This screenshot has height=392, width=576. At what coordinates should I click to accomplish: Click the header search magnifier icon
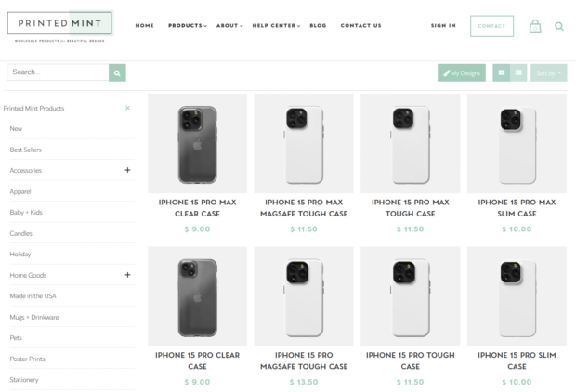tap(559, 26)
